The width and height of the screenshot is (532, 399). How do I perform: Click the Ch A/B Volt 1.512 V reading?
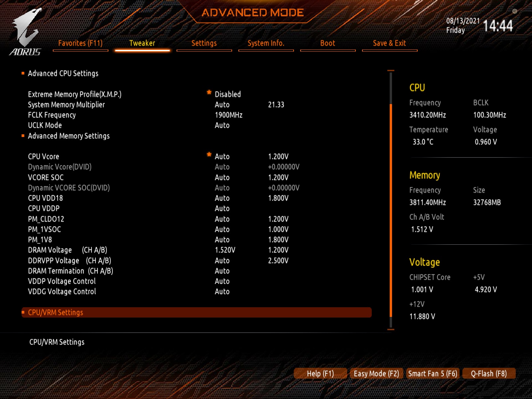[422, 229]
